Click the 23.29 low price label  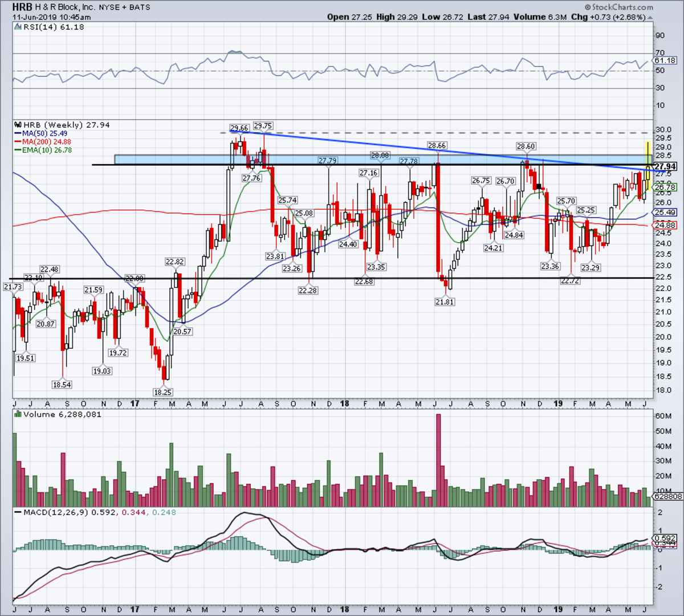pos(591,267)
